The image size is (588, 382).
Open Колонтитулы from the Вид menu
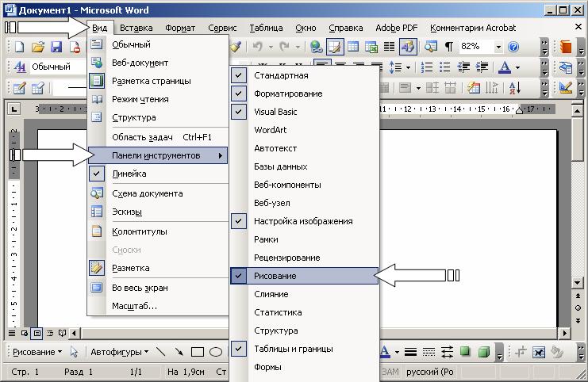(158, 231)
